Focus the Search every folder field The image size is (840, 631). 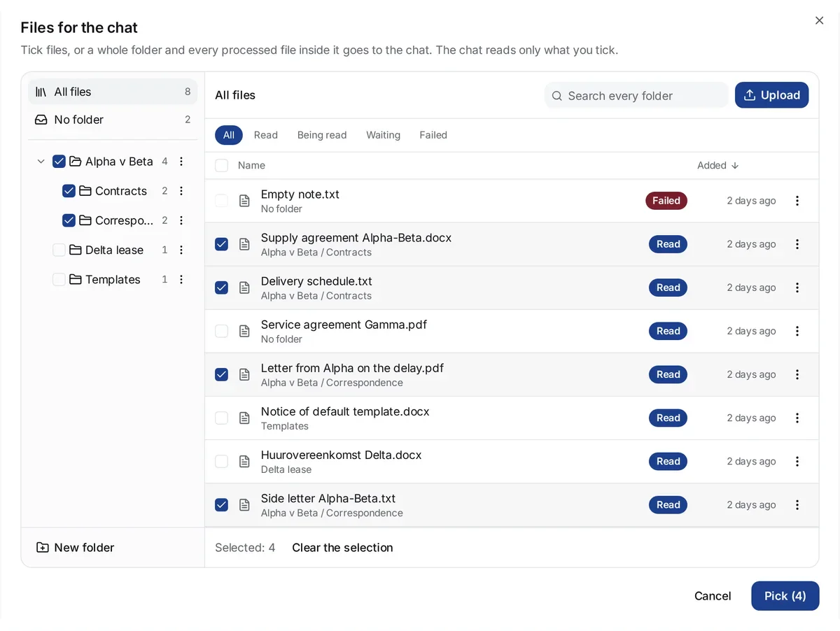point(636,96)
